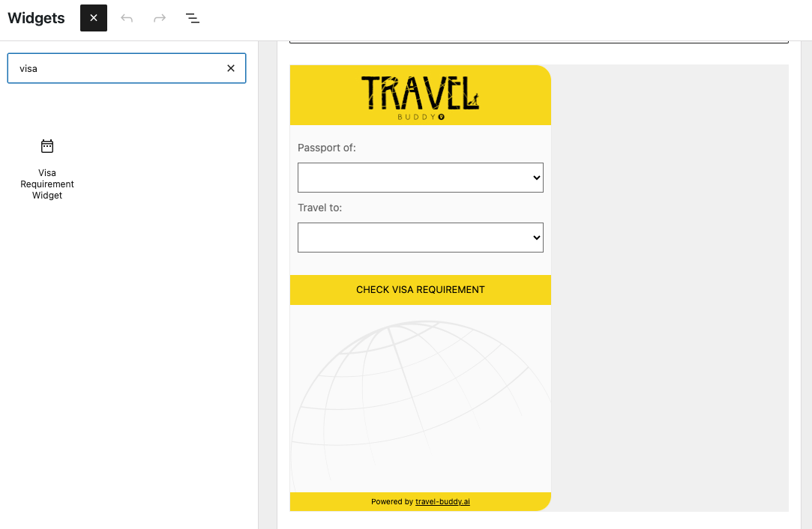Click the Redo arrow icon

pos(160,18)
